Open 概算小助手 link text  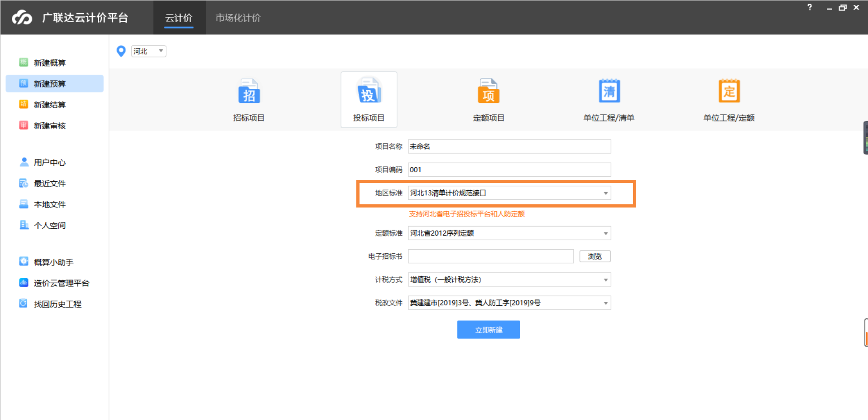(x=53, y=262)
